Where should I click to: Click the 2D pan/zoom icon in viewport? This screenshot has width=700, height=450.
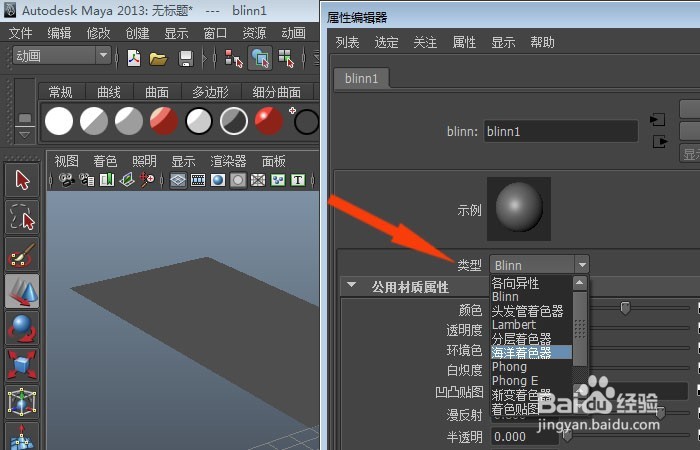(x=147, y=180)
